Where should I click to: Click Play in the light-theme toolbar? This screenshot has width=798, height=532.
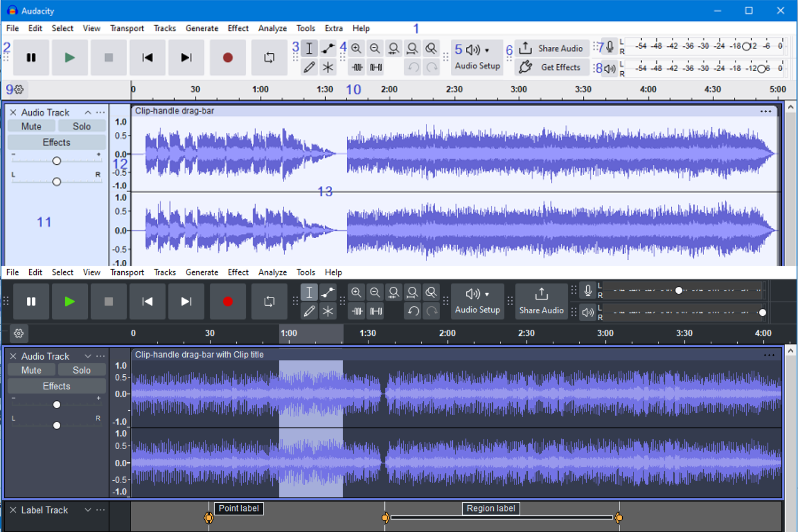tap(70, 58)
